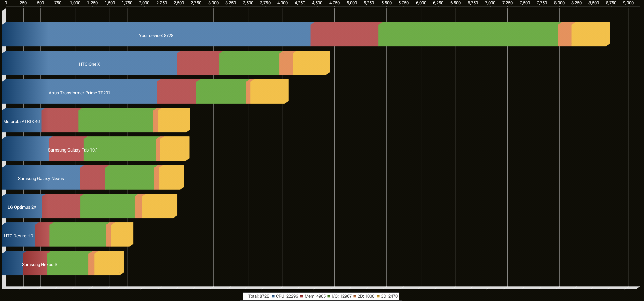Click the 'CPU: 22296' legend entry

pos(287,296)
